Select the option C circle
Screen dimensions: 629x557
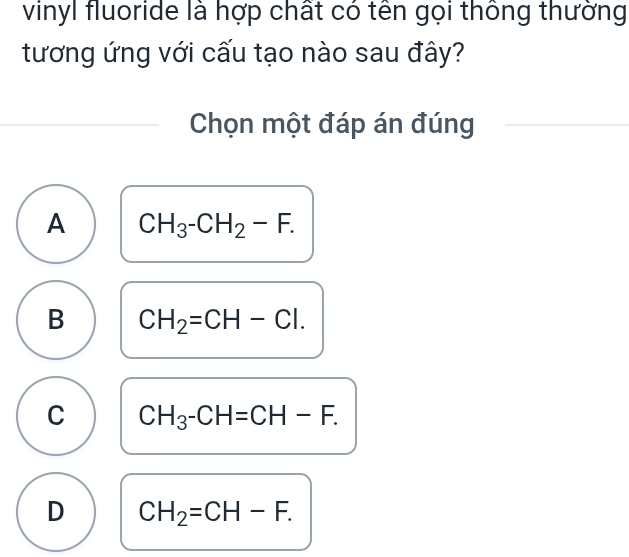tap(58, 416)
